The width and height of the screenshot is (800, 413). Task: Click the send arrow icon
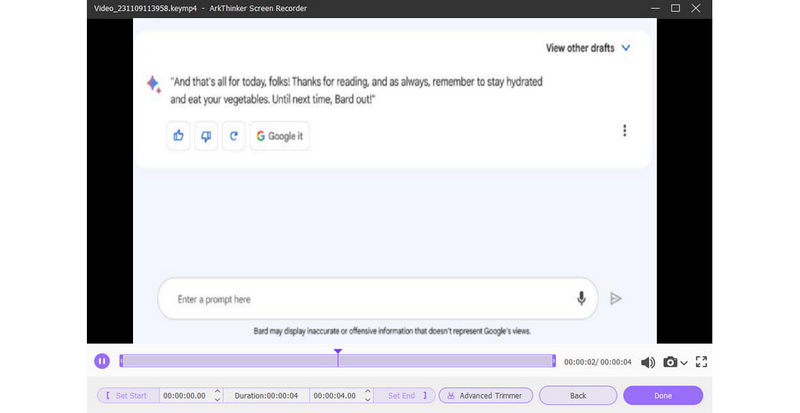(x=616, y=299)
